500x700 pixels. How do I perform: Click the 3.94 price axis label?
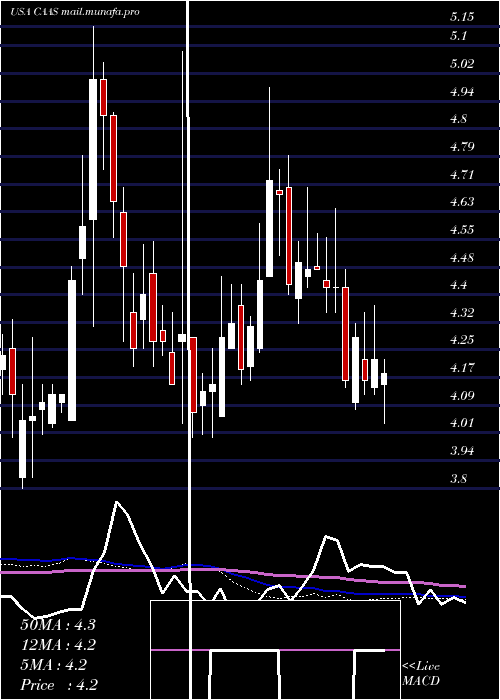pyautogui.click(x=462, y=451)
